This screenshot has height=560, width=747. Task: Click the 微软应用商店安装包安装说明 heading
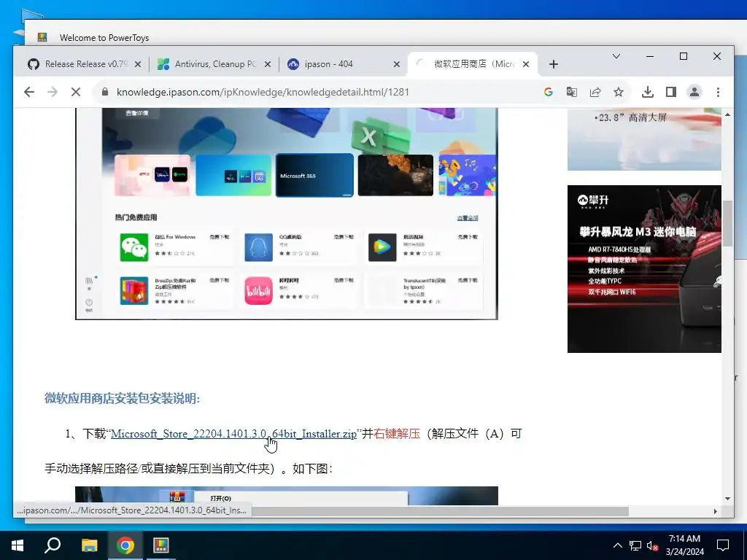122,399
